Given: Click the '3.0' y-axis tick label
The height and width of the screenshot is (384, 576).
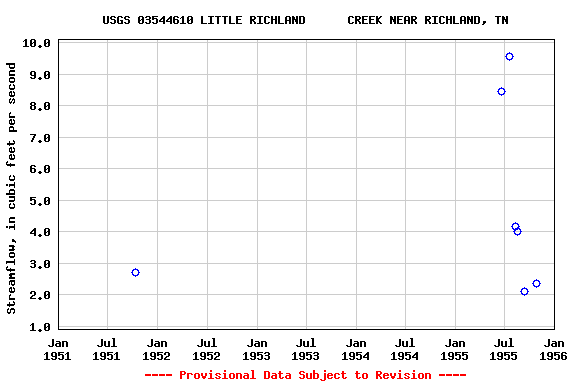Looking at the screenshot, I should [40, 264].
